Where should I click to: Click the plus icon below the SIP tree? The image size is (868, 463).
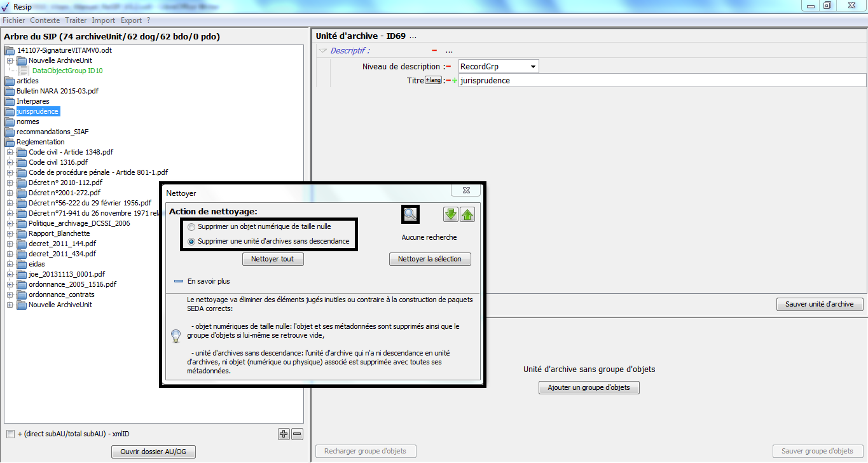point(284,434)
